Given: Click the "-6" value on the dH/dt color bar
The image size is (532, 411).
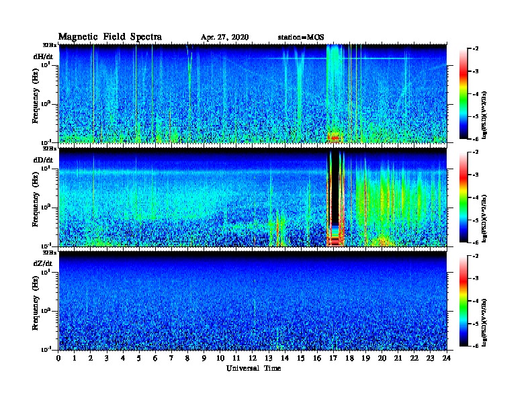Looking at the screenshot, I should pos(476,139).
